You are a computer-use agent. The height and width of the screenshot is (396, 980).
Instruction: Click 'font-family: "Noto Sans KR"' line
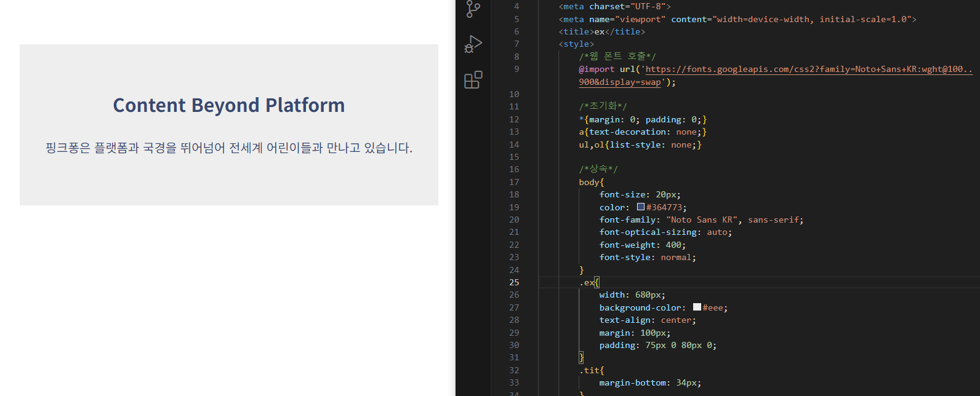click(701, 220)
